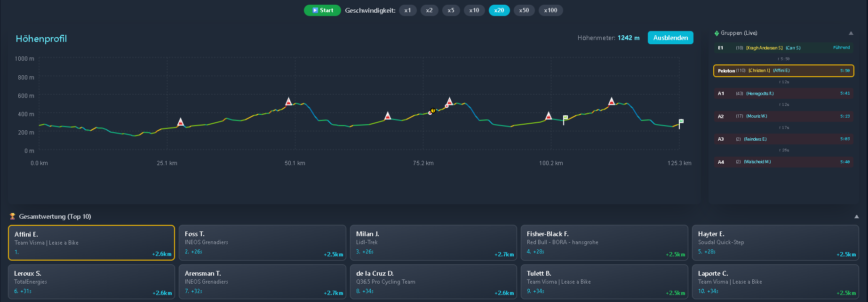Click the yellow peloton position marker
This screenshot has height=302, width=868.
433,111
